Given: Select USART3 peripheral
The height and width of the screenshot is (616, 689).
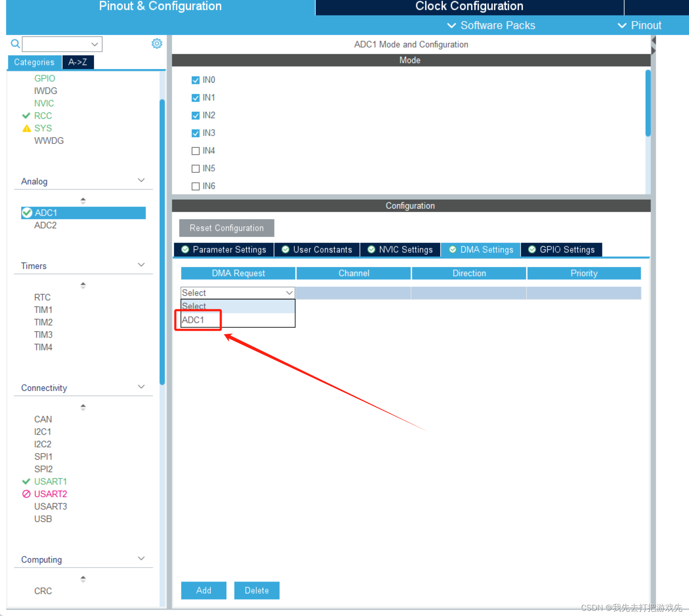Looking at the screenshot, I should 51,506.
